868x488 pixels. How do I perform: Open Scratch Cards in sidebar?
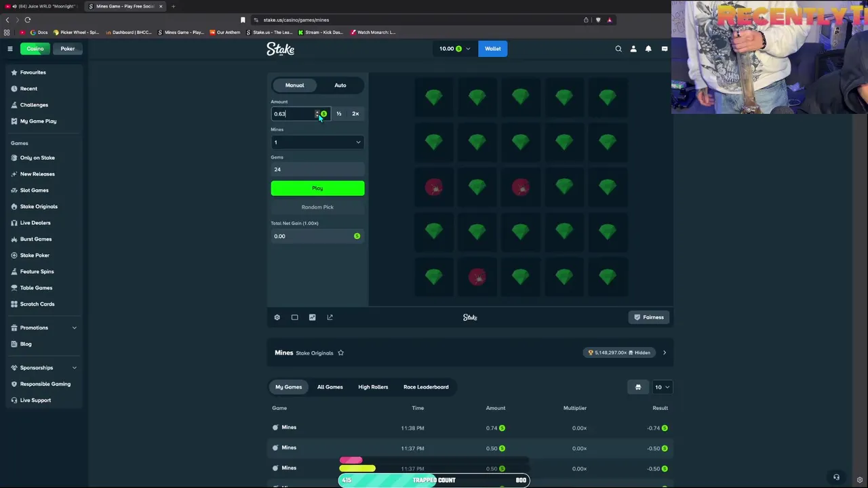pos(37,304)
